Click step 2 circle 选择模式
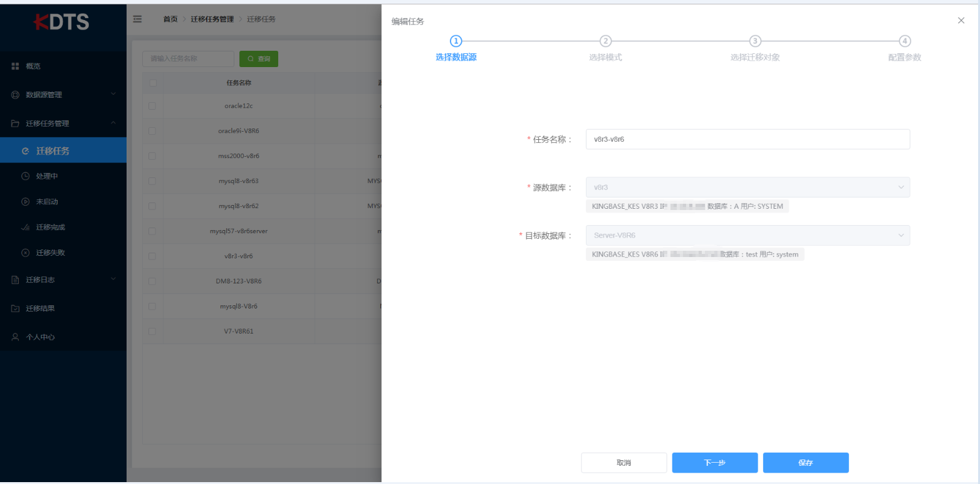The height and width of the screenshot is (484, 980). coord(605,41)
